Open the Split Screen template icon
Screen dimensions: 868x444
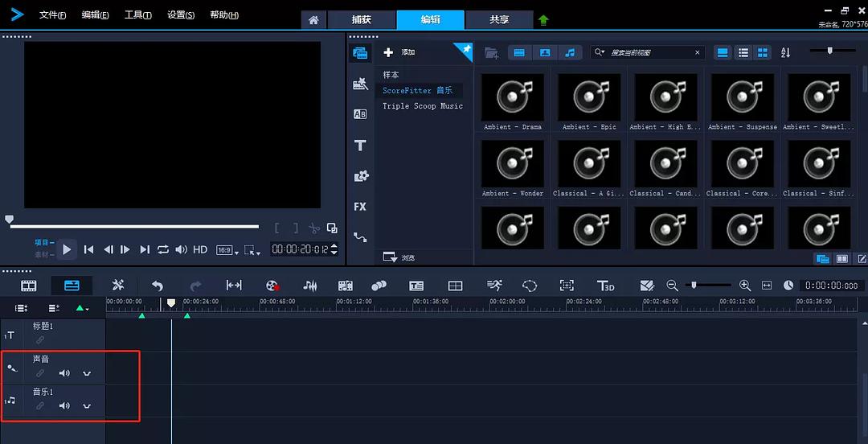pos(646,286)
